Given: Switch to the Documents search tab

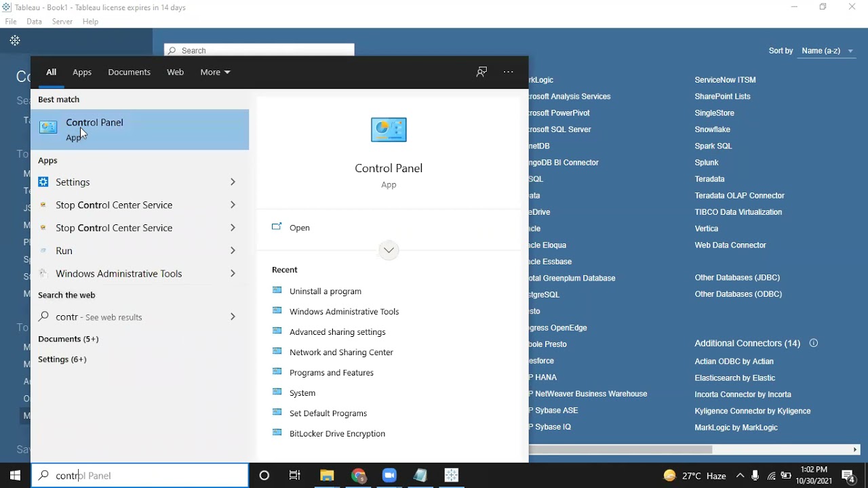Looking at the screenshot, I should [129, 72].
